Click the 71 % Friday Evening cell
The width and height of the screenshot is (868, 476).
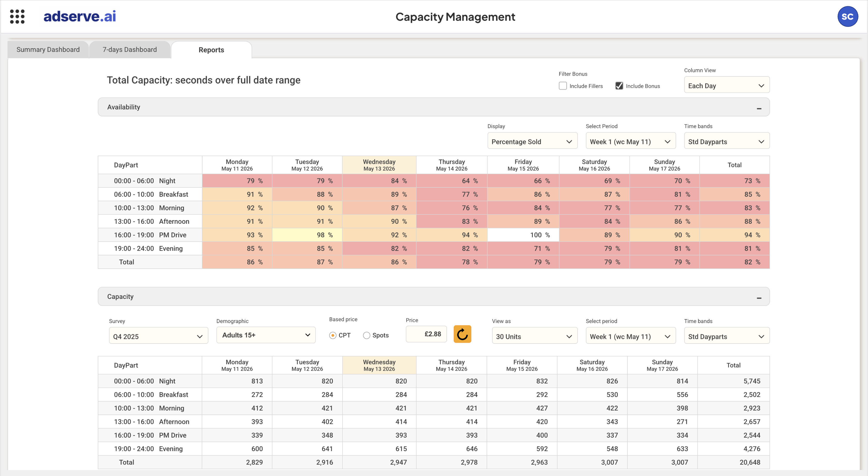(523, 248)
